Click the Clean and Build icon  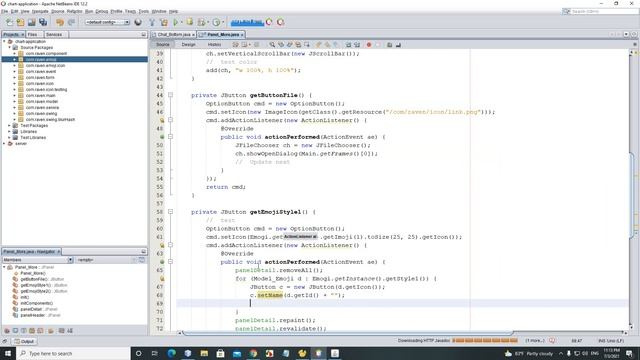point(164,22)
